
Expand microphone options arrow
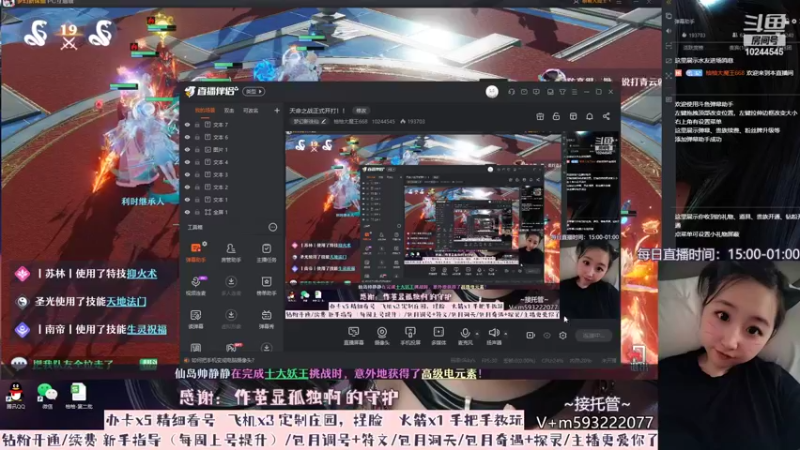477,334
